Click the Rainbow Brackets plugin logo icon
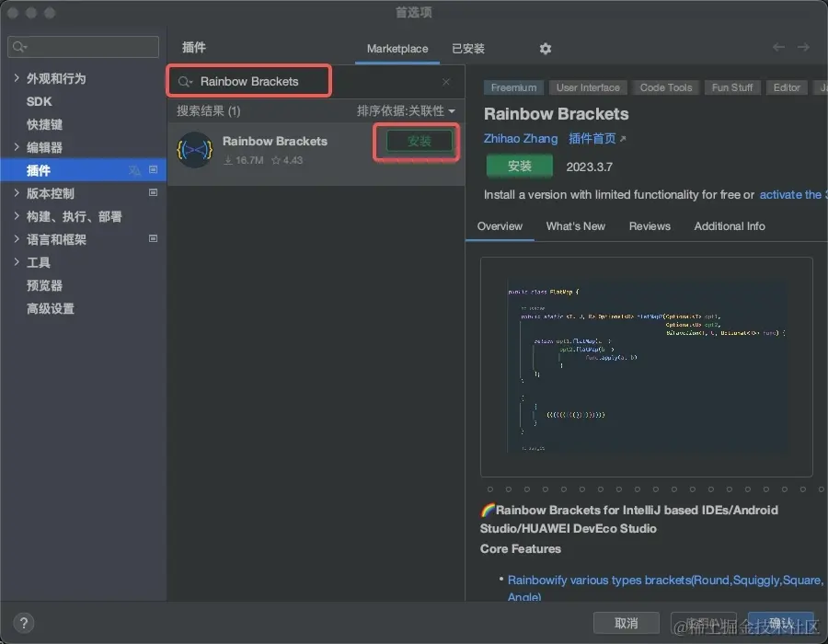The width and height of the screenshot is (828, 644). [x=195, y=150]
